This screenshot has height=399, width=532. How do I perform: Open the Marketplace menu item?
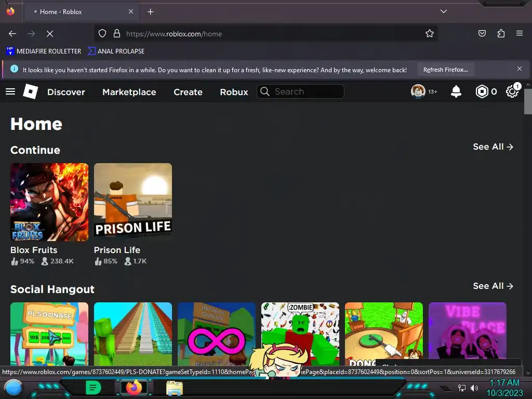(129, 92)
